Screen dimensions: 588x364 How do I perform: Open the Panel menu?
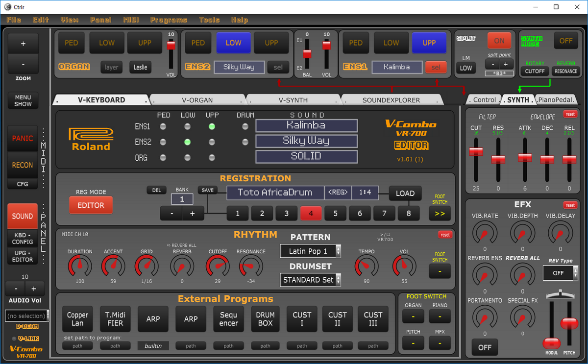tap(100, 20)
